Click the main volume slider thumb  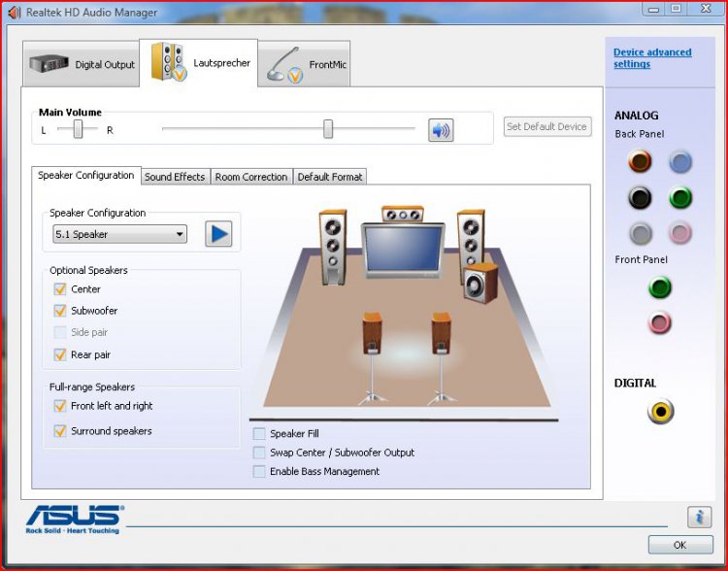pos(328,129)
